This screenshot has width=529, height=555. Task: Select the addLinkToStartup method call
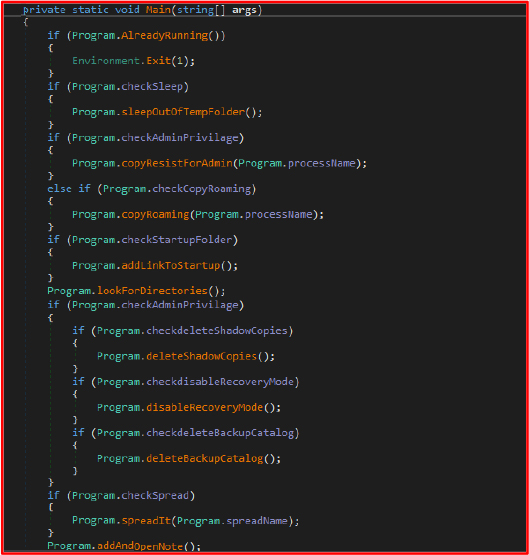point(171,265)
